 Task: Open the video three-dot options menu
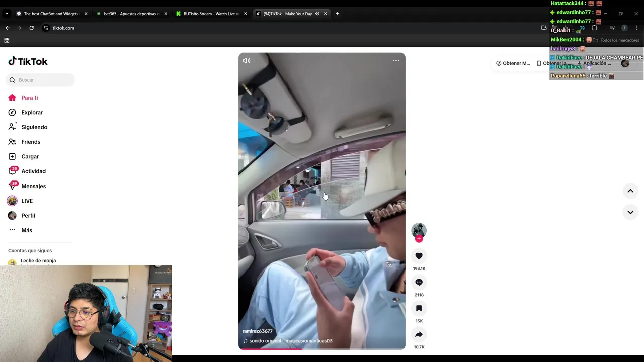396,61
